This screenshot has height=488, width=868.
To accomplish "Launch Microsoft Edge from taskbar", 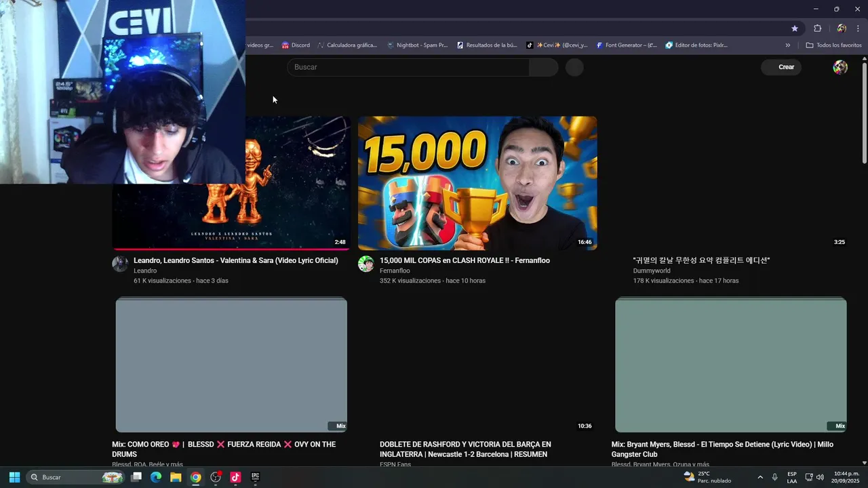I will (x=156, y=477).
